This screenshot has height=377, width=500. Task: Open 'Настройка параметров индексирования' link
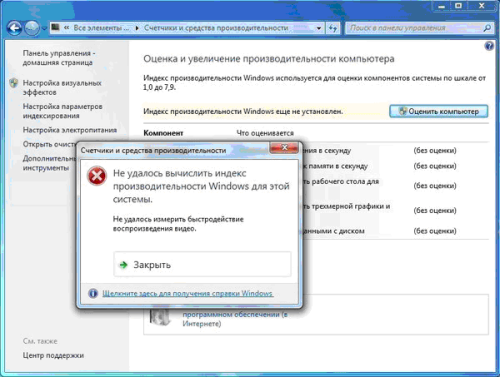62,111
